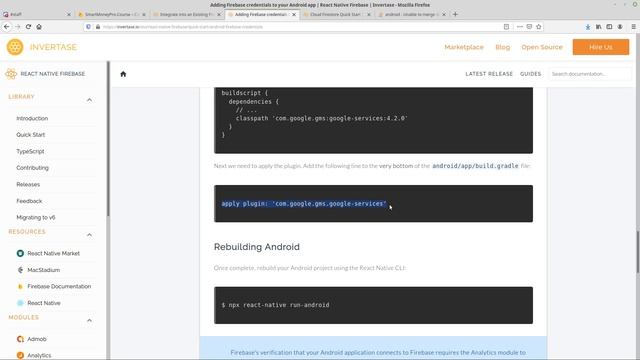Screen dimensions: 640x360
Task: Open Migrating to v6 in the sidebar
Action: [36, 218]
